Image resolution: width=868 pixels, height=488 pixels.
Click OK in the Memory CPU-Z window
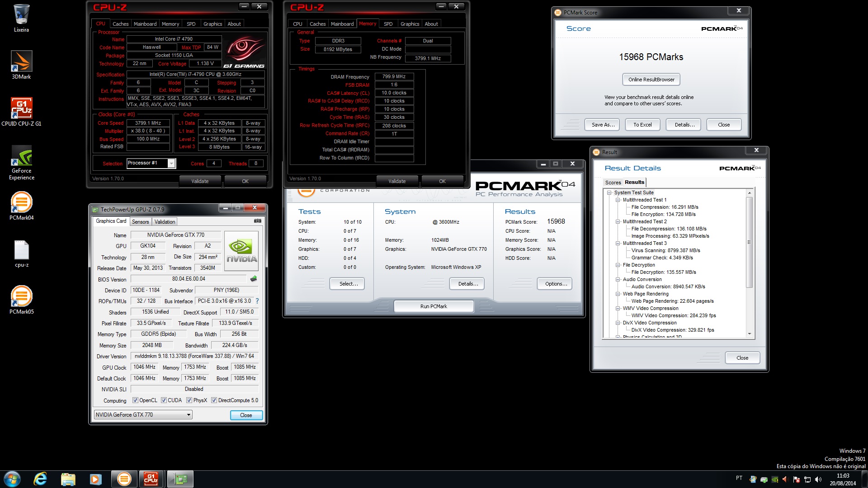[x=442, y=181]
